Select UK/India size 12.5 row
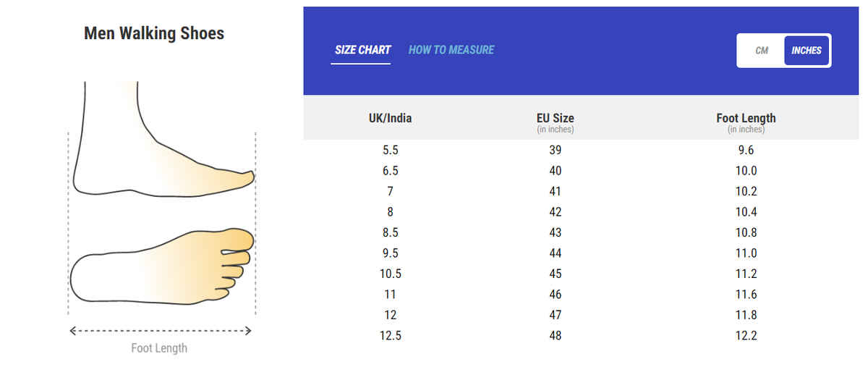This screenshot has height=375, width=868. [390, 335]
